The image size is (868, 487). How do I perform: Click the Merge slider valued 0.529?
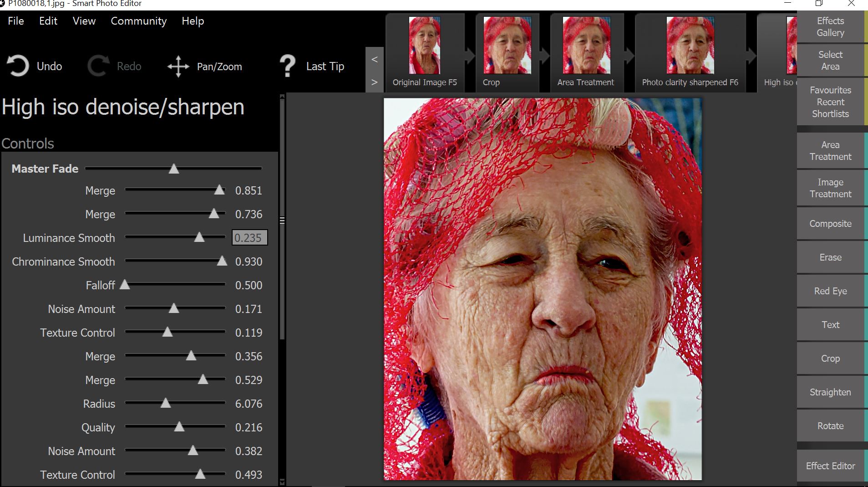pos(175,380)
